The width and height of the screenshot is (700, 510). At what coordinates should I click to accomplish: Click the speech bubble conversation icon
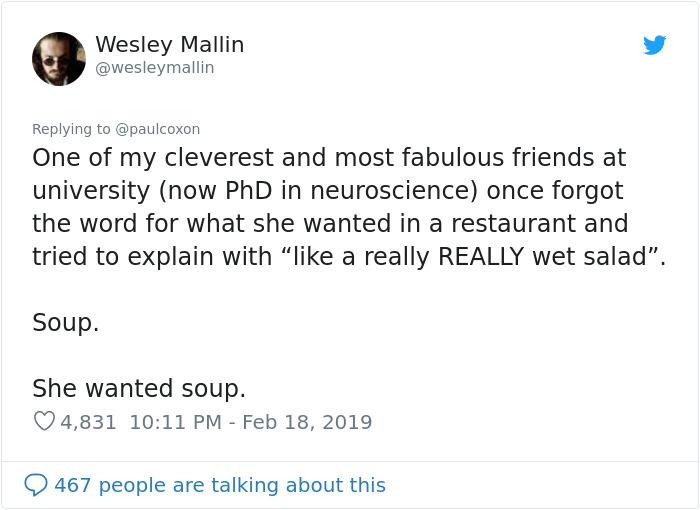coord(36,485)
